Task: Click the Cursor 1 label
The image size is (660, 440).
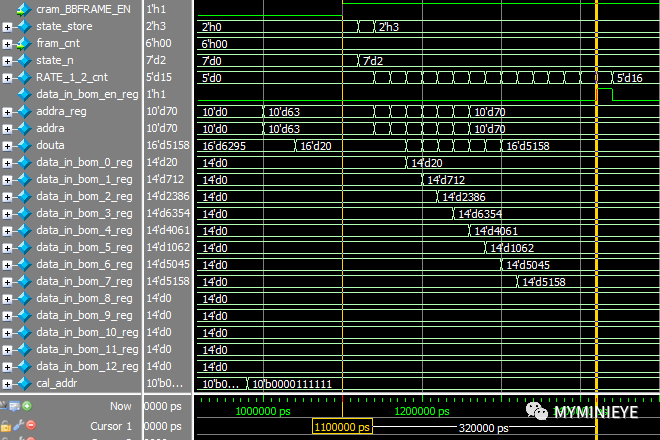Action: click(x=111, y=426)
